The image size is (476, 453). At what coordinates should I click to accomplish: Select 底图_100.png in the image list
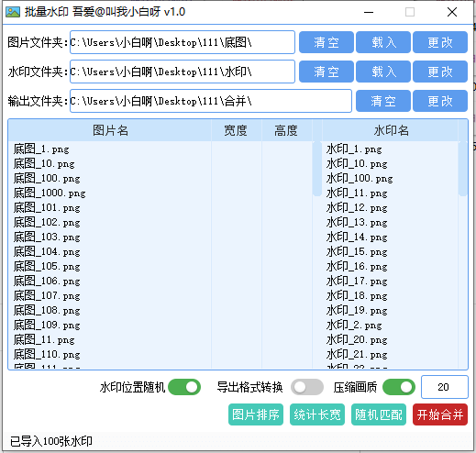pyautogui.click(x=110, y=179)
